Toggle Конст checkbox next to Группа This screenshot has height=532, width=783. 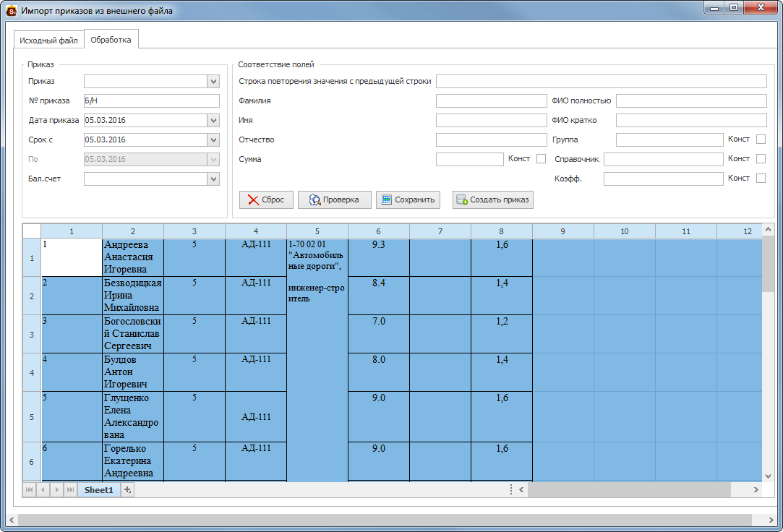tap(761, 140)
